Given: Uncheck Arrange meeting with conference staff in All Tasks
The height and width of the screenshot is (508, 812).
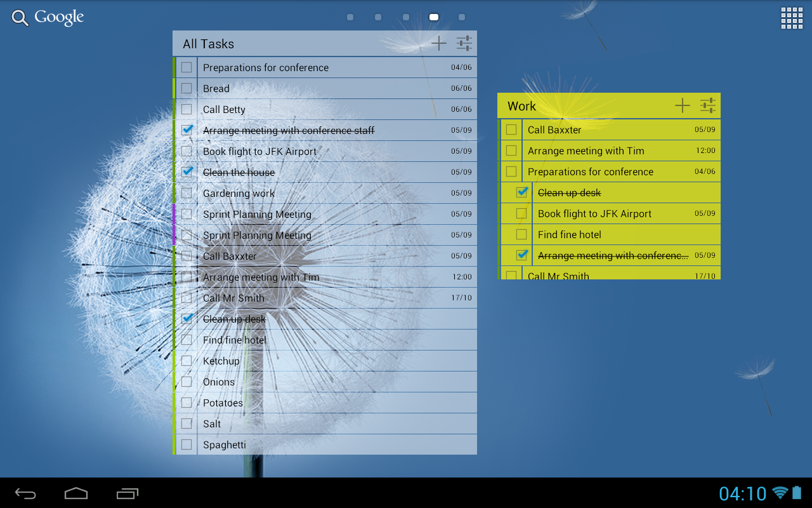Looking at the screenshot, I should tap(187, 130).
